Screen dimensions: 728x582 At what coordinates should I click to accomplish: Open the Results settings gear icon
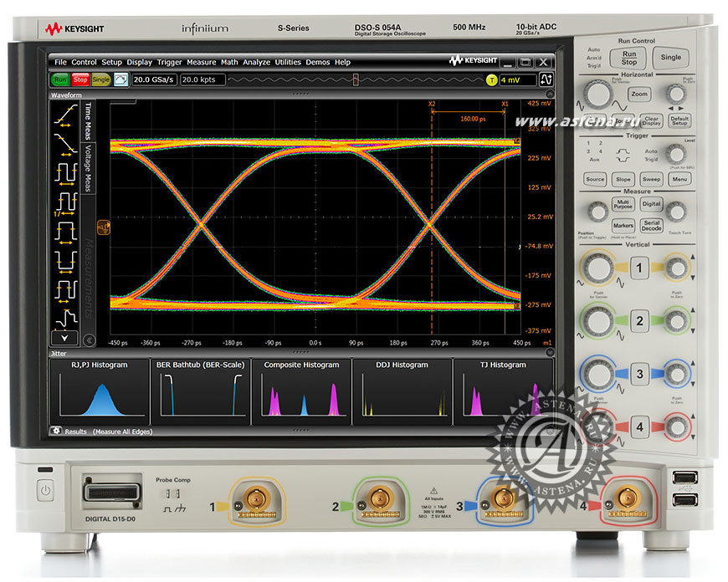coord(56,431)
